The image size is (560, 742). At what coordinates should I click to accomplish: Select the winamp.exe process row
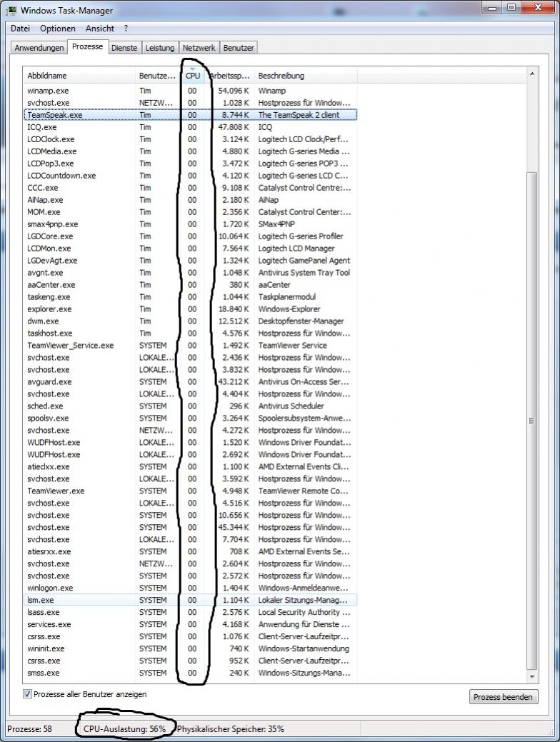(190, 91)
